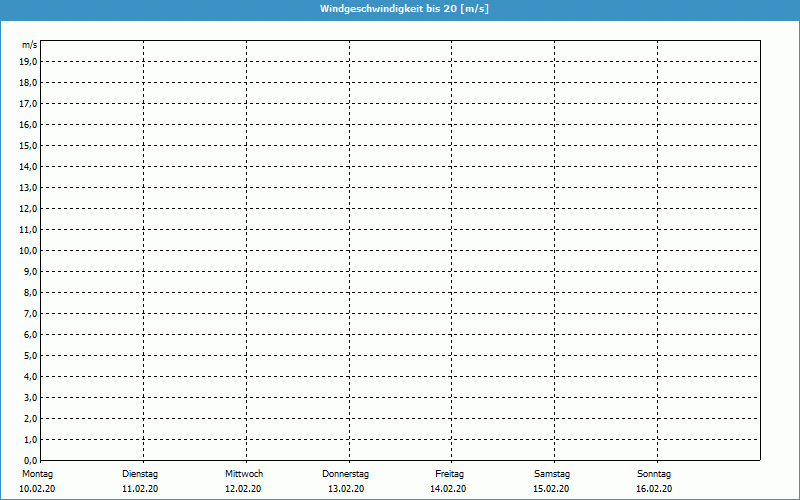Click the 0,0 y-axis label

pos(30,460)
